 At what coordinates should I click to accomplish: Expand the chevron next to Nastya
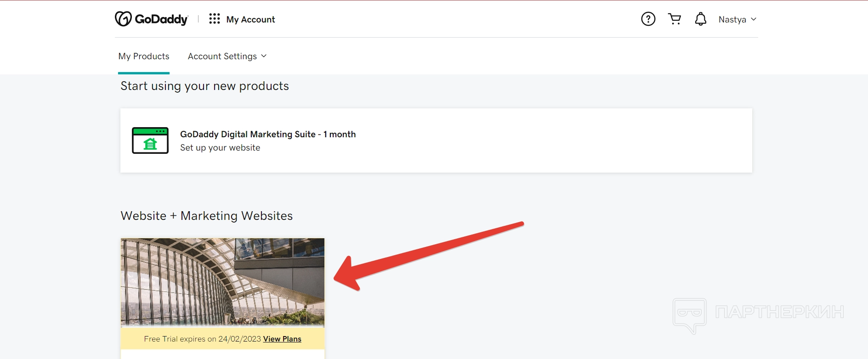pyautogui.click(x=754, y=19)
